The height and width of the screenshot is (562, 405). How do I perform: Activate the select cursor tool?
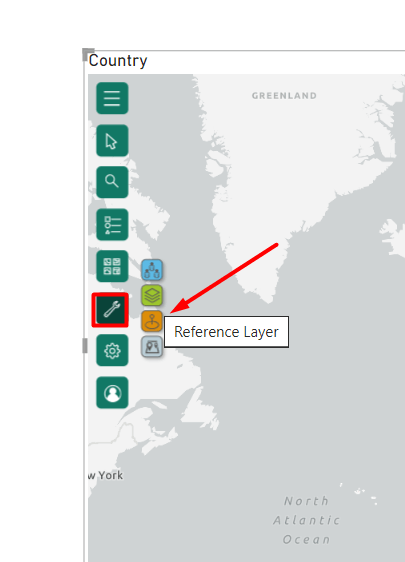[112, 140]
